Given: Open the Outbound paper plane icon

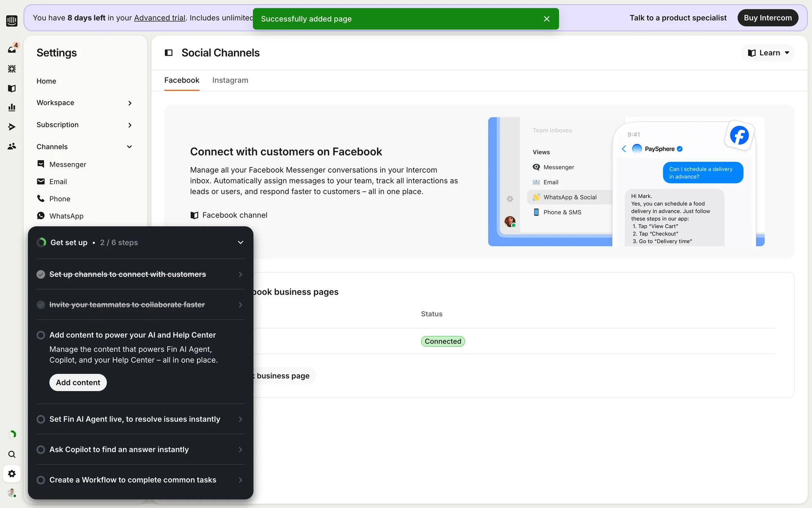Looking at the screenshot, I should [x=12, y=127].
